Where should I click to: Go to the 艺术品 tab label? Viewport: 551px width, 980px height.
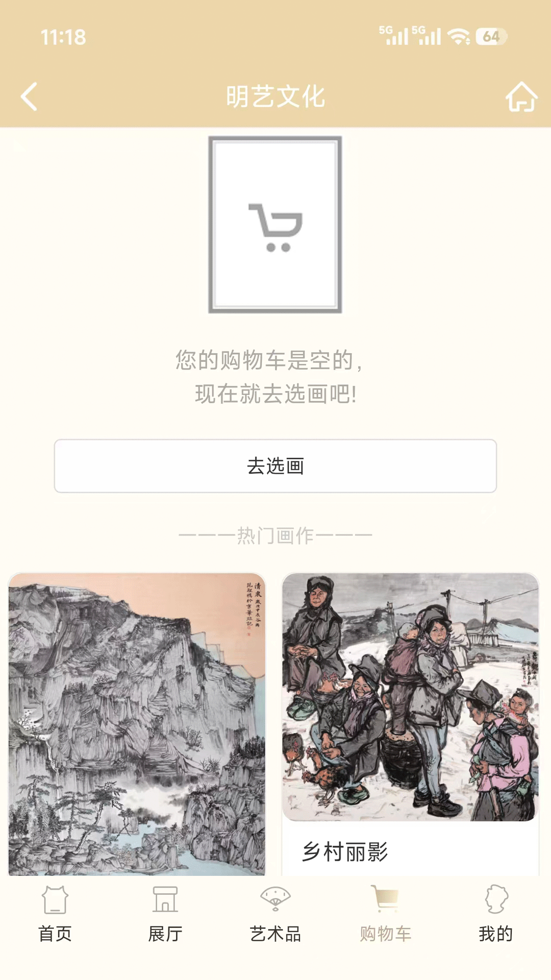(275, 934)
